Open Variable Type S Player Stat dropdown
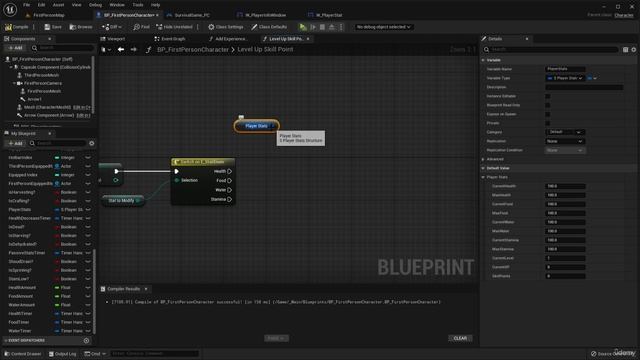 click(x=565, y=78)
